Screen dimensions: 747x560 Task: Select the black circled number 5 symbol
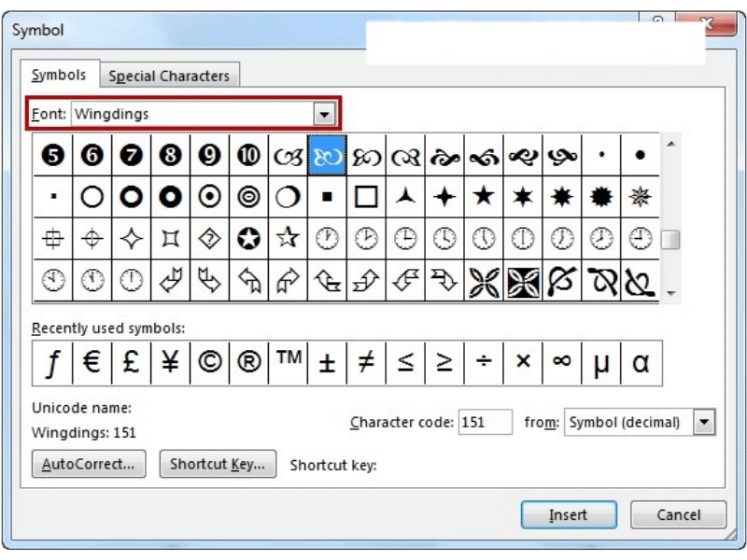click(x=53, y=155)
